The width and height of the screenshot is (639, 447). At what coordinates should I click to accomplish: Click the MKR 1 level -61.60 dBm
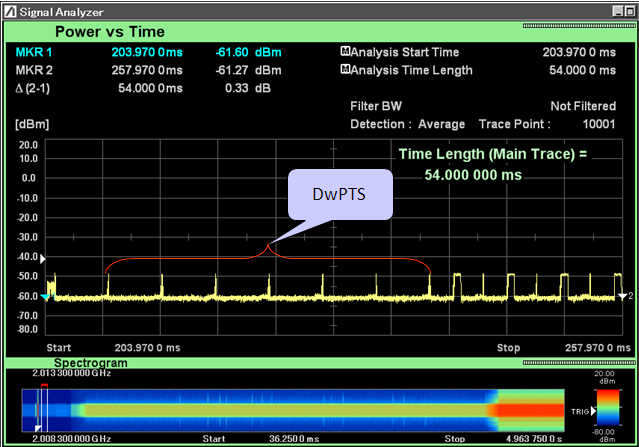pyautogui.click(x=249, y=53)
